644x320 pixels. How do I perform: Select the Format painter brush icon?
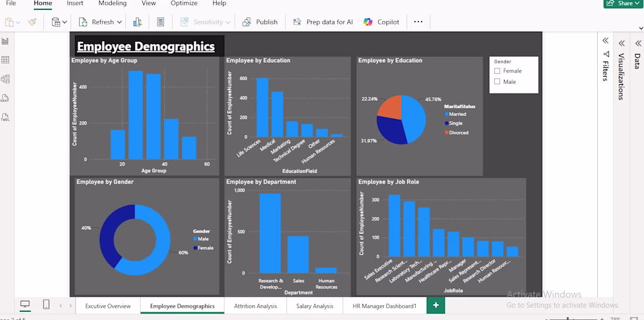(32, 22)
